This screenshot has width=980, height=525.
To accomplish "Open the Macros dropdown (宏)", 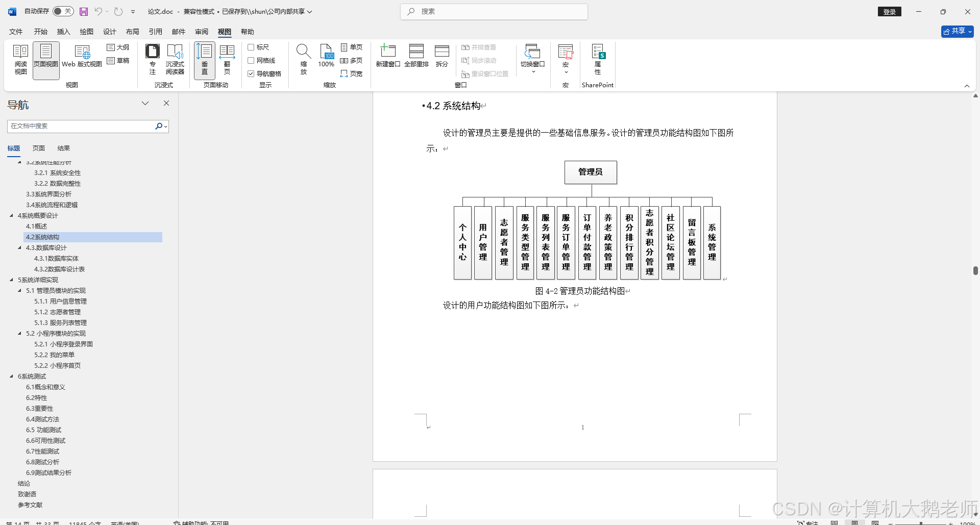I will (x=566, y=59).
